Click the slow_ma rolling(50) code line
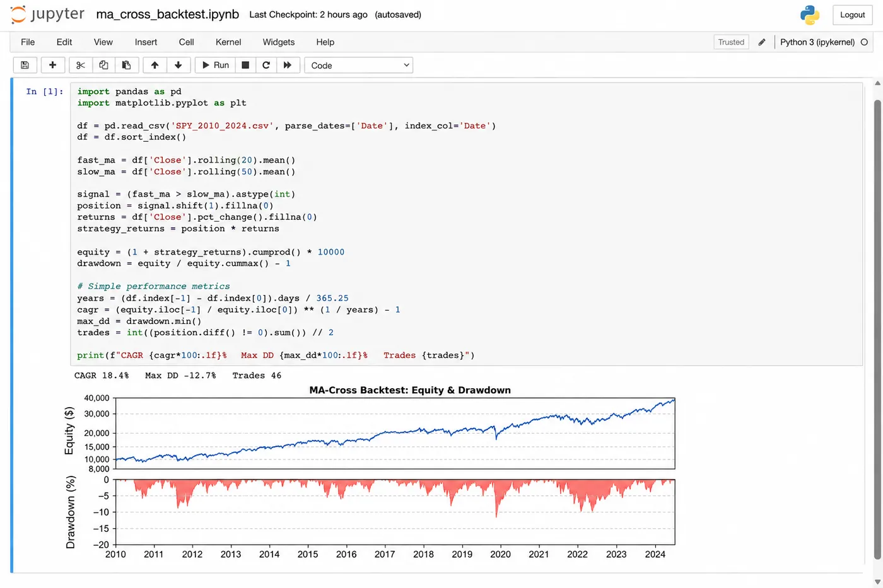The image size is (883, 588). click(x=186, y=171)
